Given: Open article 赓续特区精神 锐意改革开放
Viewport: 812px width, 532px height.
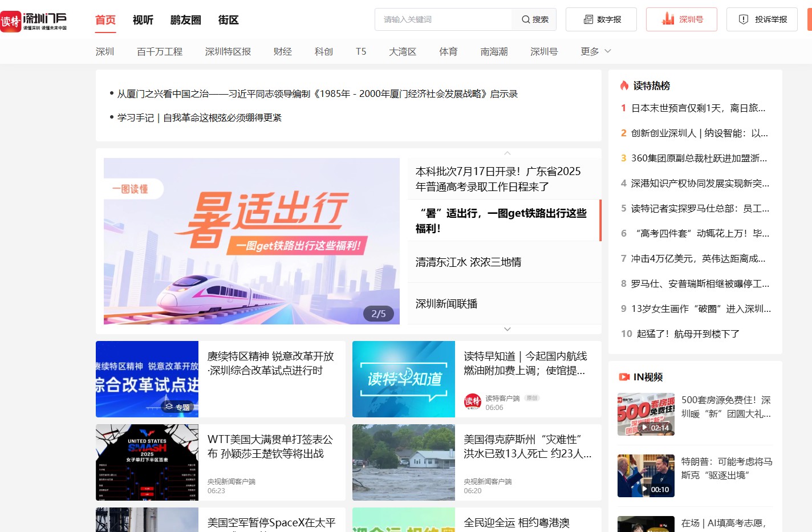Looking at the screenshot, I should [x=271, y=363].
